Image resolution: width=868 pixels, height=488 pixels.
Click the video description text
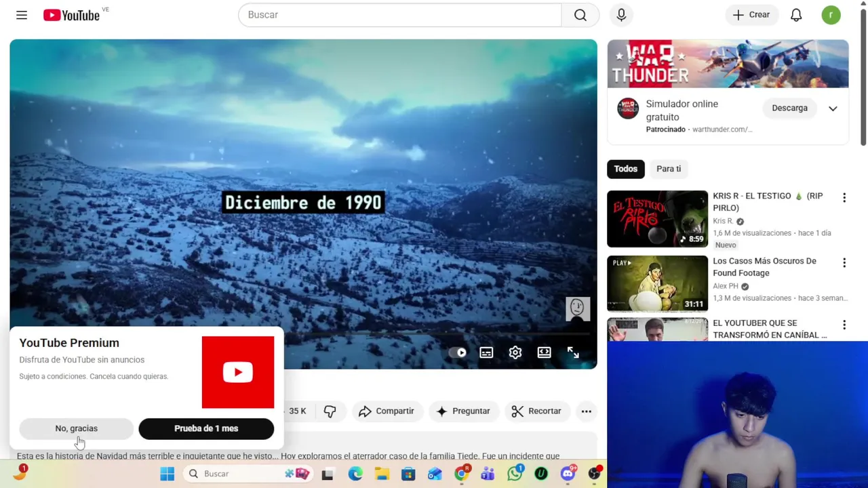288,456
